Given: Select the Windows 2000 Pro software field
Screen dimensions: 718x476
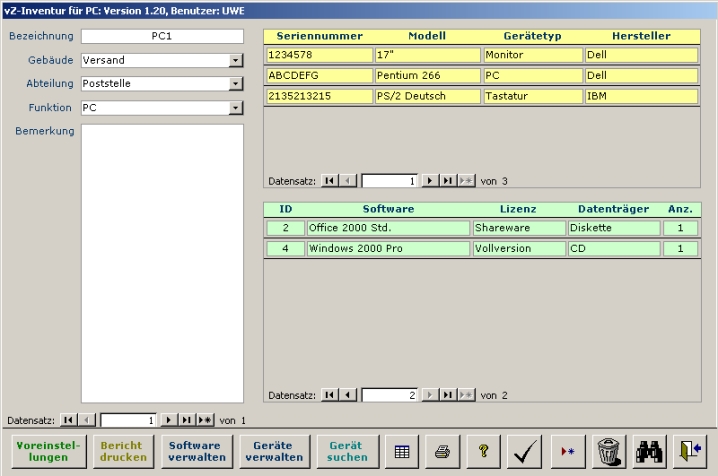Looking at the screenshot, I should (x=387, y=249).
